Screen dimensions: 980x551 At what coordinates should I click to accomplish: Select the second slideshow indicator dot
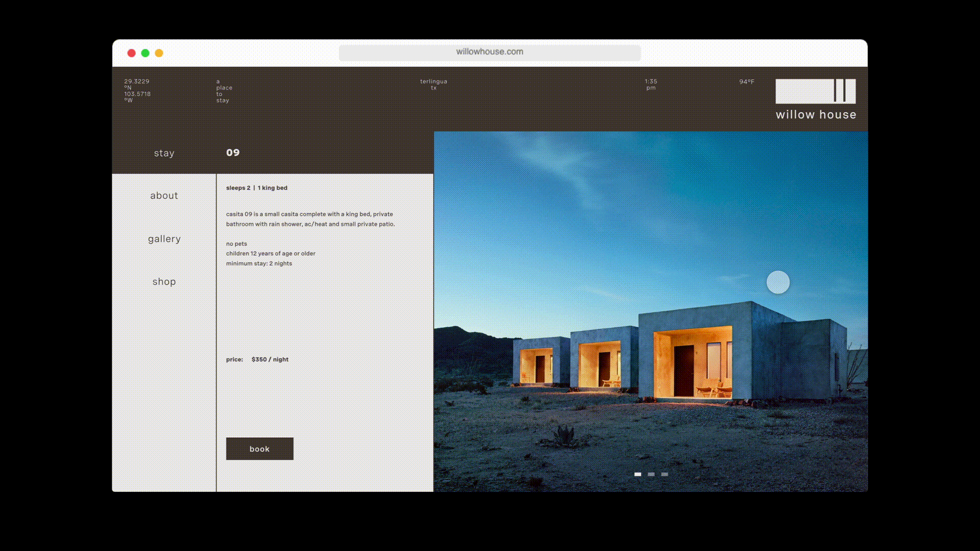pos(651,474)
